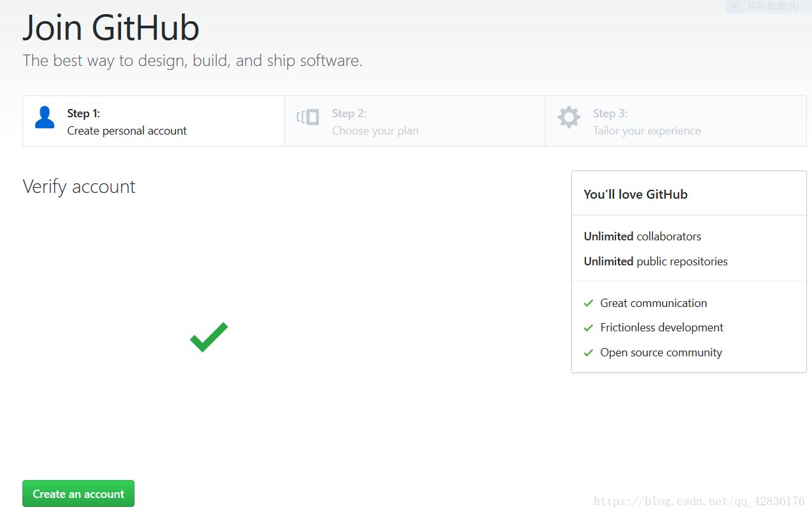Click the checkmark beside Frictionless development
The height and width of the screenshot is (514, 812).
pos(589,327)
